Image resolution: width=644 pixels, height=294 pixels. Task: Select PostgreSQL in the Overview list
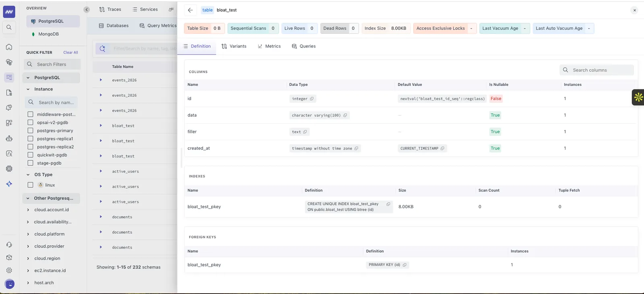point(53,21)
